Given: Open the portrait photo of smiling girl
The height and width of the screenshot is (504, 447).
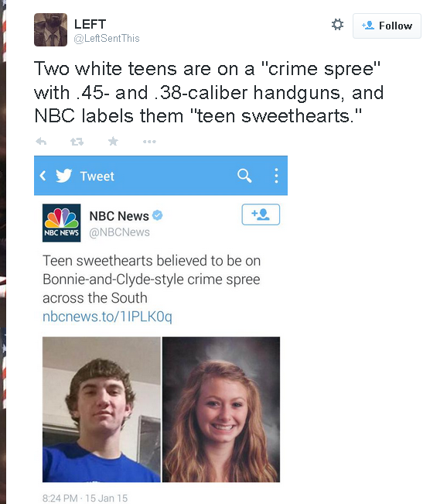Looking at the screenshot, I should point(221,410).
